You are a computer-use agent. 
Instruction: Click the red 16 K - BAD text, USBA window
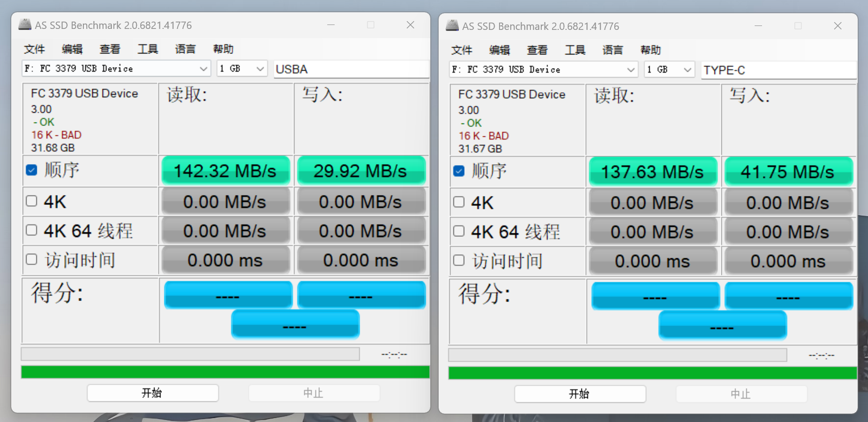coord(56,135)
